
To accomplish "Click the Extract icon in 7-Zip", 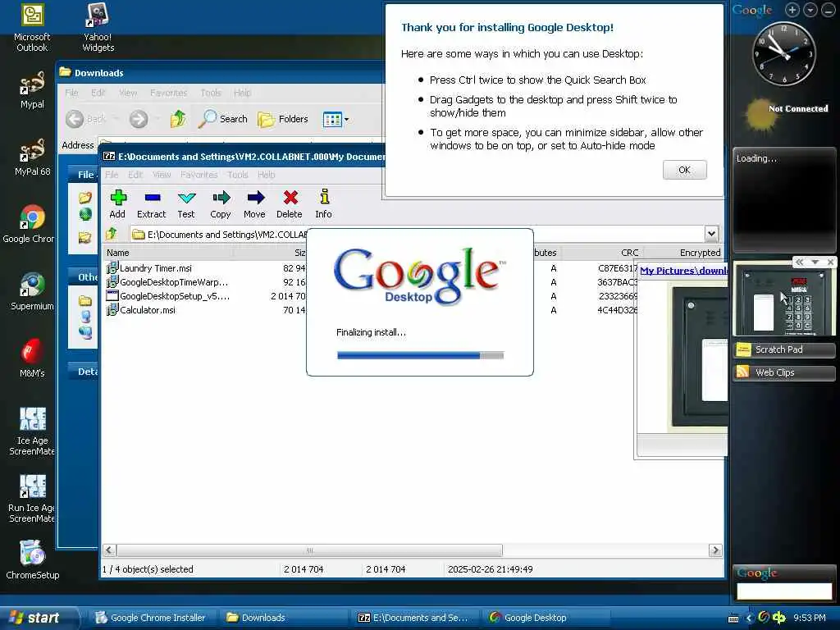I will [x=152, y=203].
